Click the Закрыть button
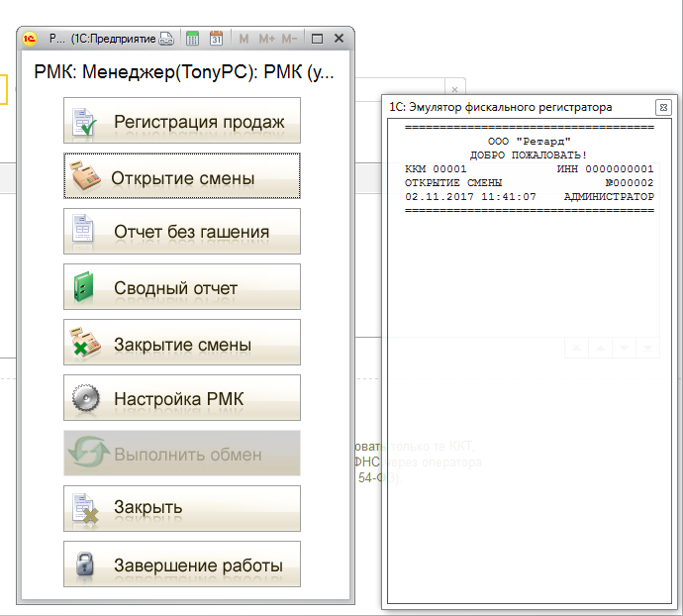Viewport: 683px width, 616px height. pyautogui.click(x=182, y=508)
